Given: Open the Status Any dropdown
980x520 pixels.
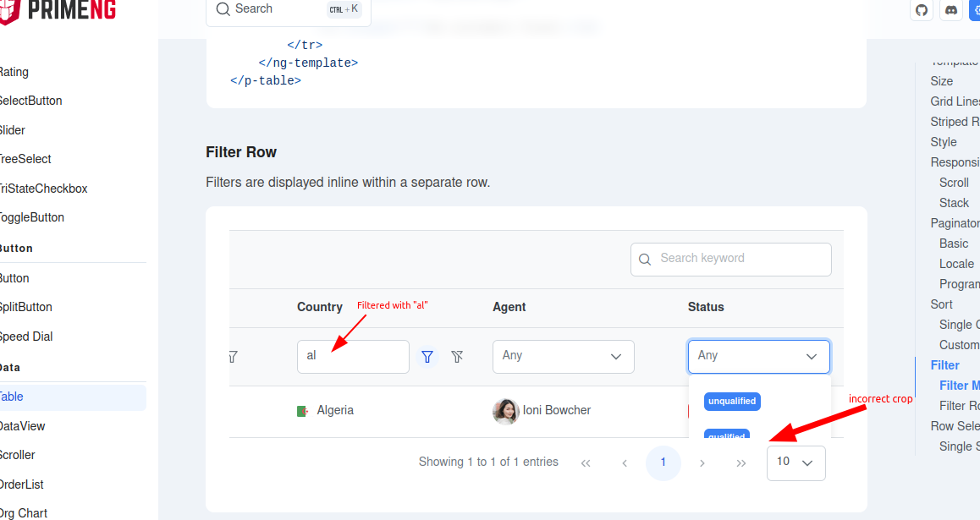Looking at the screenshot, I should click(758, 356).
